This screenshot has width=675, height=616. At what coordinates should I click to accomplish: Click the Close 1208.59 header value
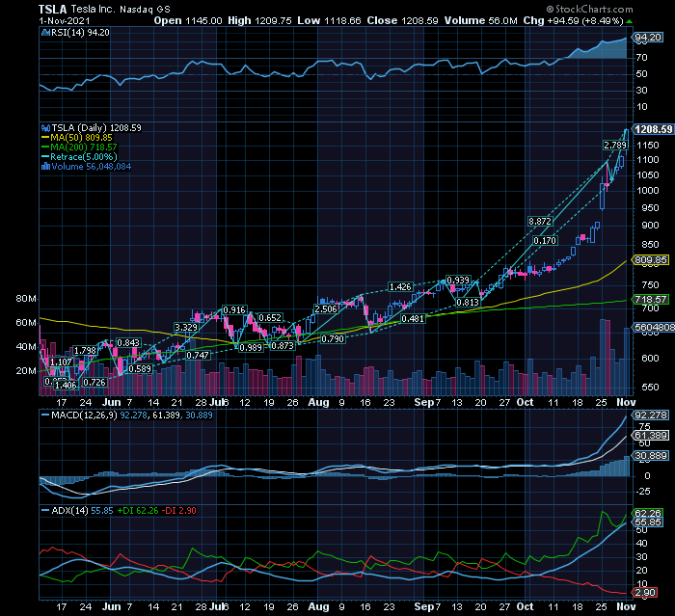402,20
